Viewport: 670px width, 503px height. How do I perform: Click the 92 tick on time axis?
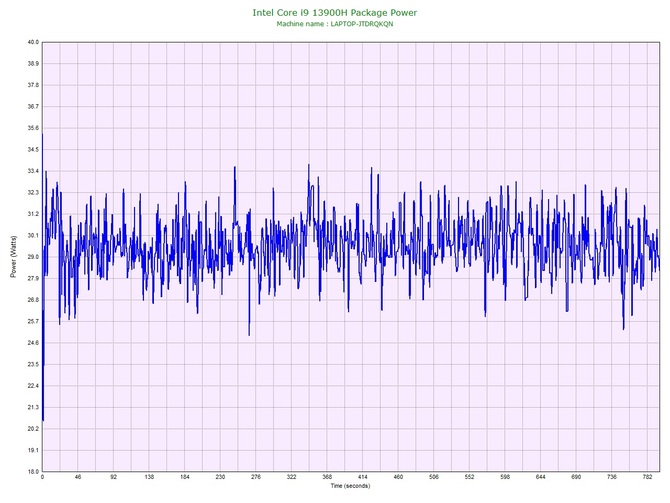(114, 477)
